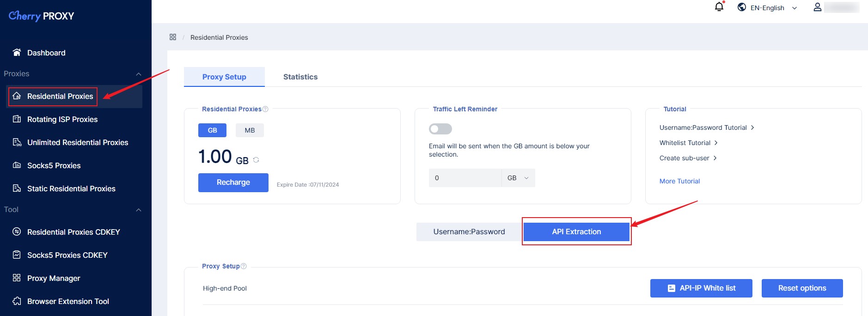Select the Username:Password tab
This screenshot has height=316, width=868.
pos(469,232)
